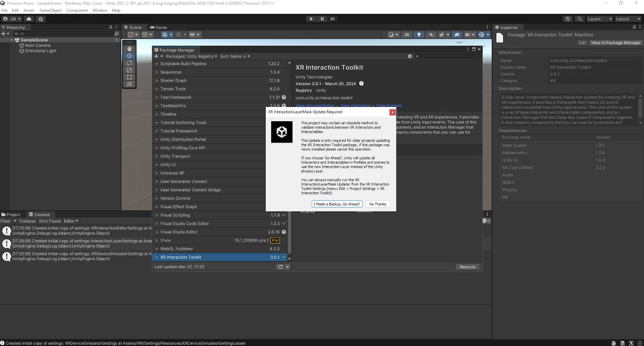Toggle grid snapping icon in Scene toolbar
The width and height of the screenshot is (644, 346).
click(x=179, y=35)
